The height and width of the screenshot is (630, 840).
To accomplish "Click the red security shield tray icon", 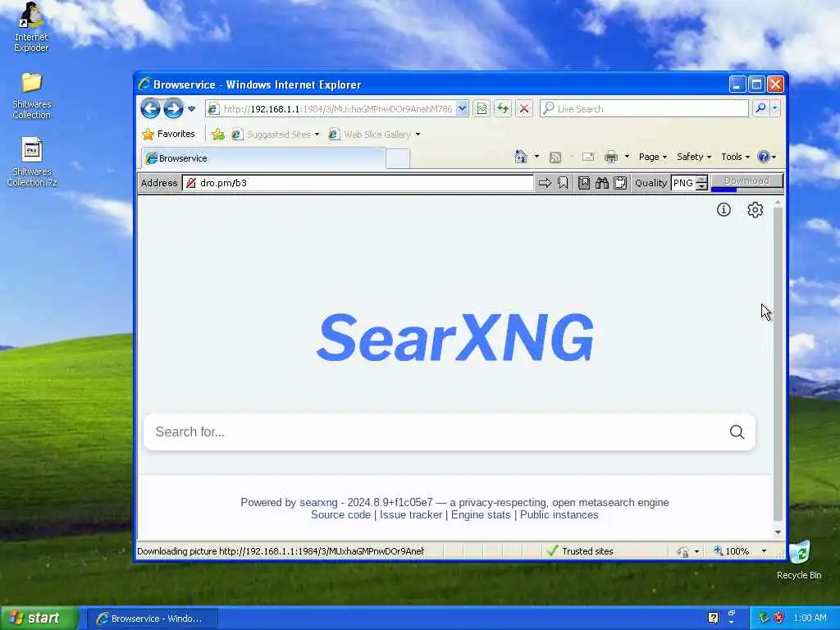I will (778, 618).
